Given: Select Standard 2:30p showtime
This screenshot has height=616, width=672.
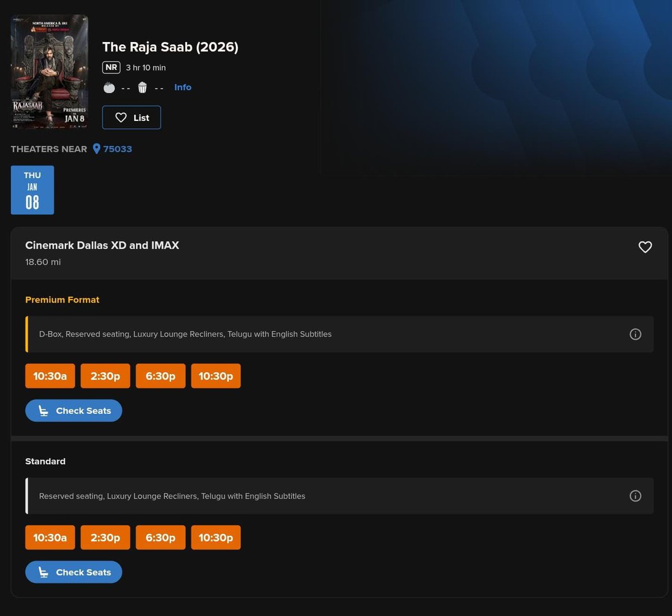Looking at the screenshot, I should [105, 538].
